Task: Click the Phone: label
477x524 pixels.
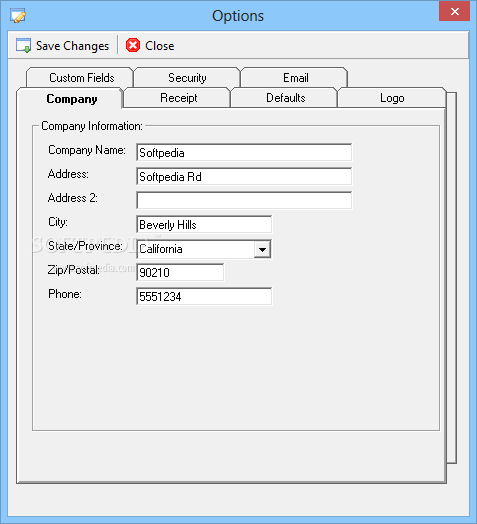Action: pyautogui.click(x=65, y=294)
